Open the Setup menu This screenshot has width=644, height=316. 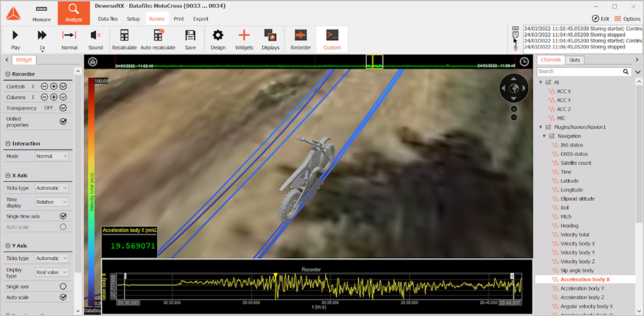coord(133,19)
